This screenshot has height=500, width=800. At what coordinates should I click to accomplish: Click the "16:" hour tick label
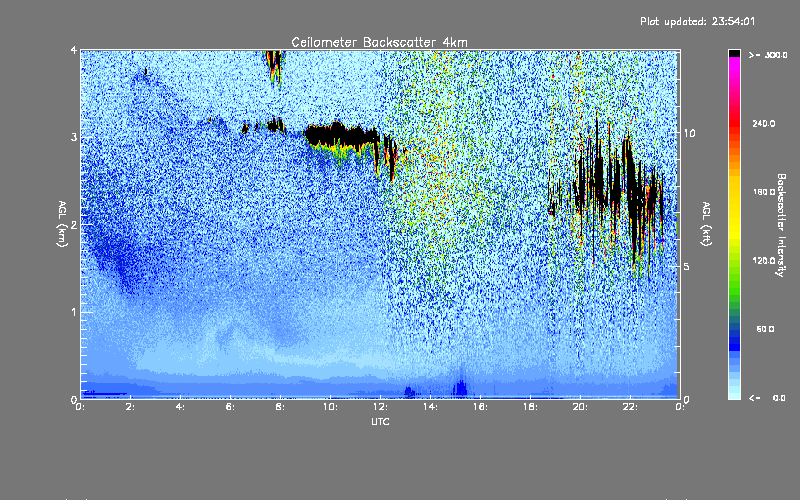pyautogui.click(x=480, y=407)
